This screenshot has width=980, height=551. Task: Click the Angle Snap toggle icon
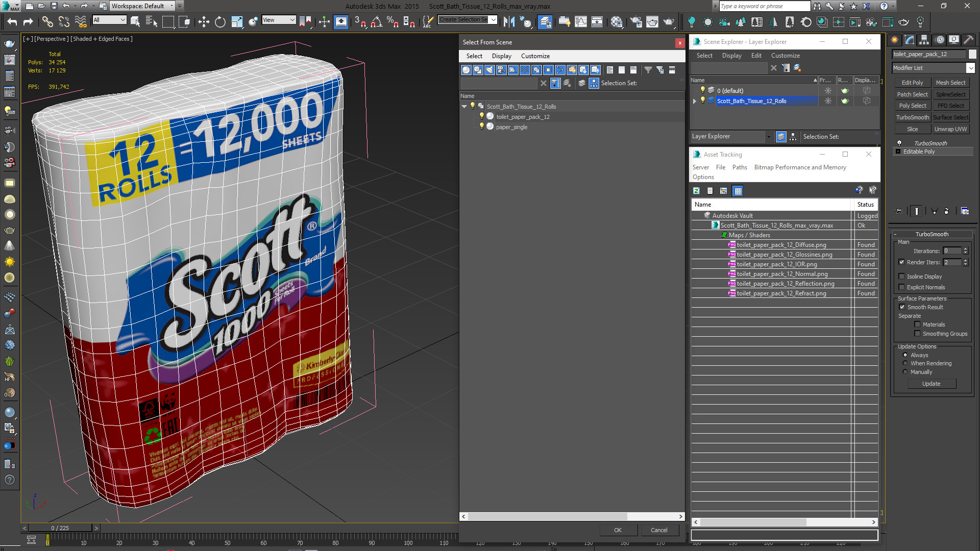[x=377, y=21]
